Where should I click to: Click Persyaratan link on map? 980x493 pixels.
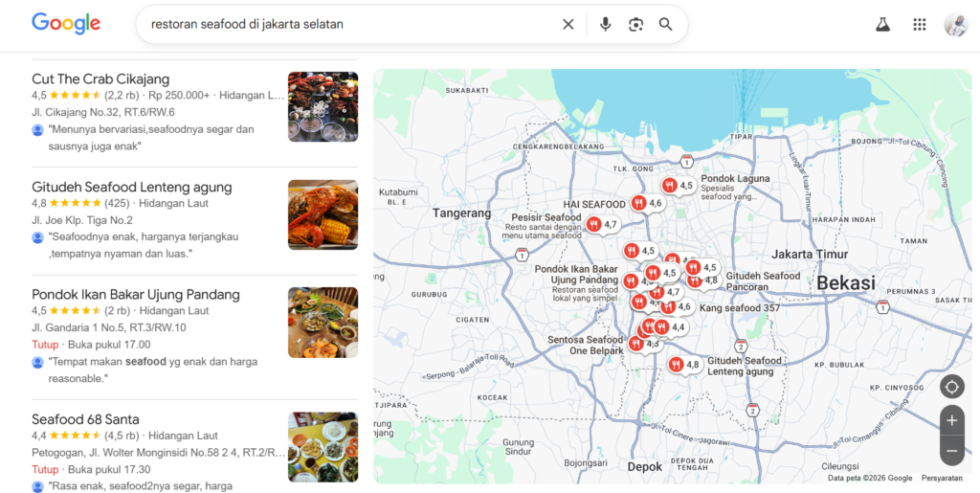pos(942,478)
